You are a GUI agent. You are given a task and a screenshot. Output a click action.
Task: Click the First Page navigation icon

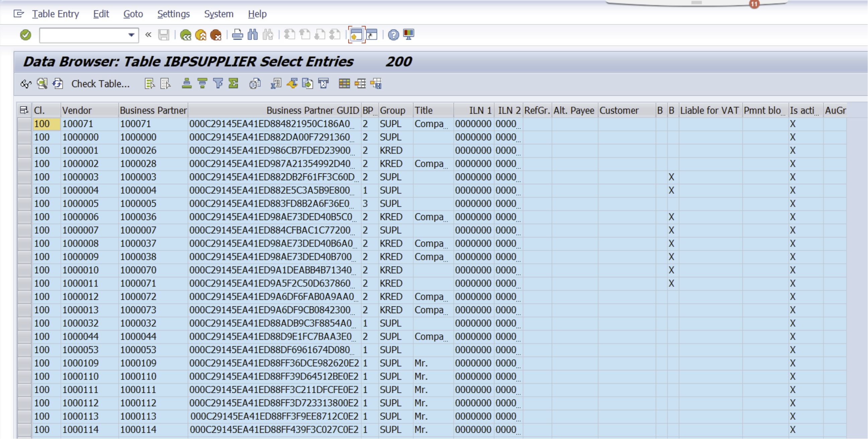290,35
